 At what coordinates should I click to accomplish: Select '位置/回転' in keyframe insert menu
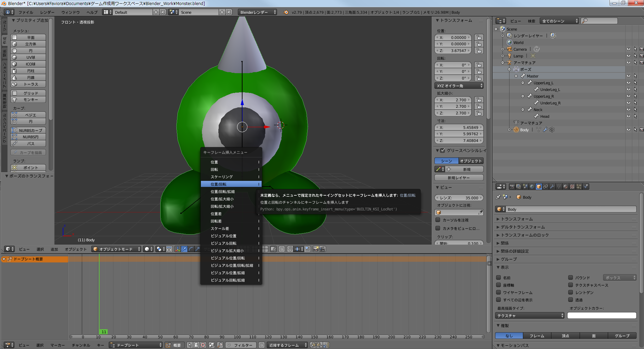pyautogui.click(x=231, y=184)
